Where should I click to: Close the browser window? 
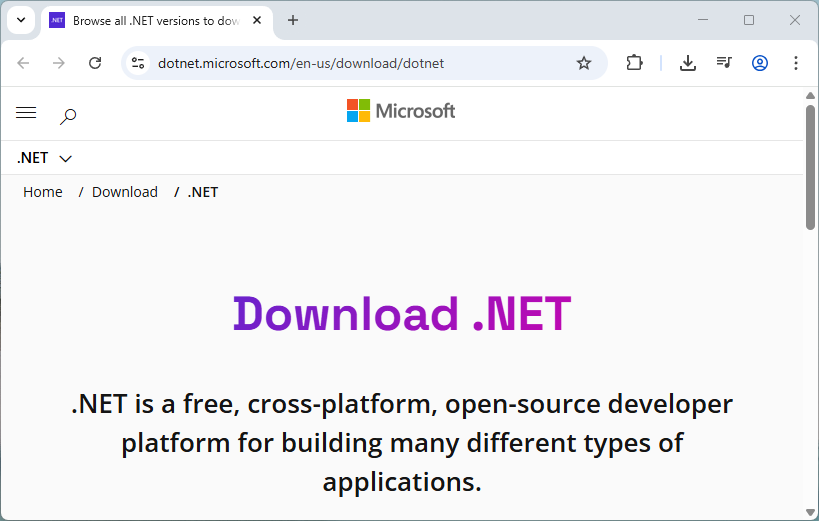pos(795,20)
